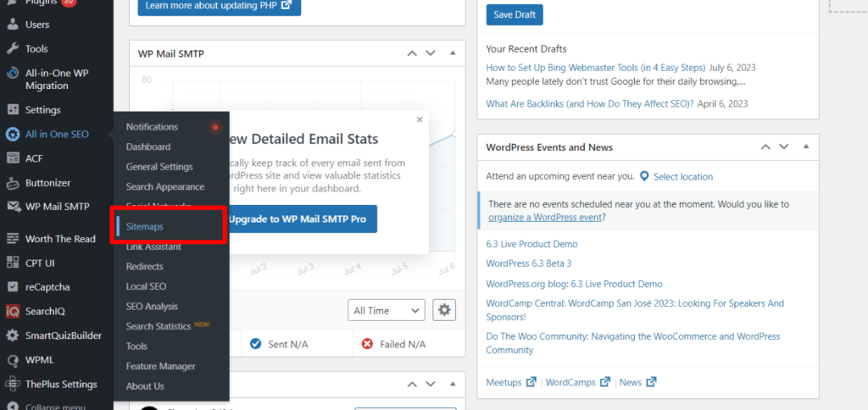The height and width of the screenshot is (410, 868).
Task: Open WordPress 6.3 Beta 3 link
Action: pos(529,263)
